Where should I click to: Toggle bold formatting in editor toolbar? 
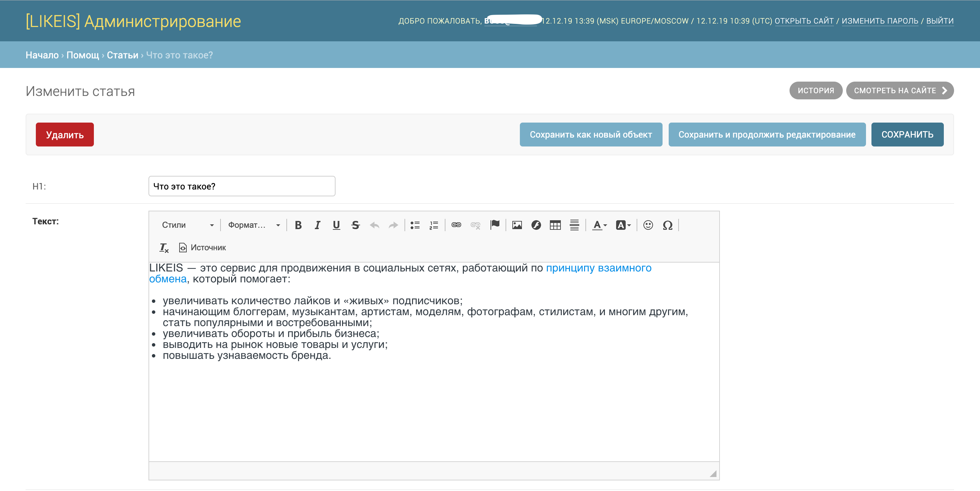[x=298, y=225]
